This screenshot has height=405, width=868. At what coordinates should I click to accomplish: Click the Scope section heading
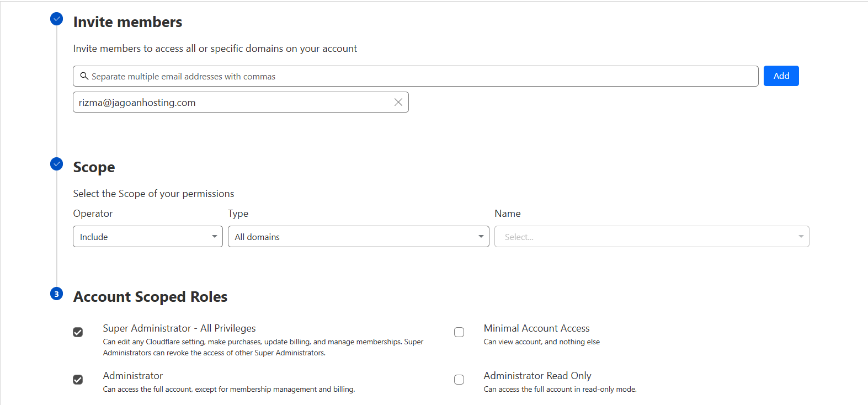(94, 167)
